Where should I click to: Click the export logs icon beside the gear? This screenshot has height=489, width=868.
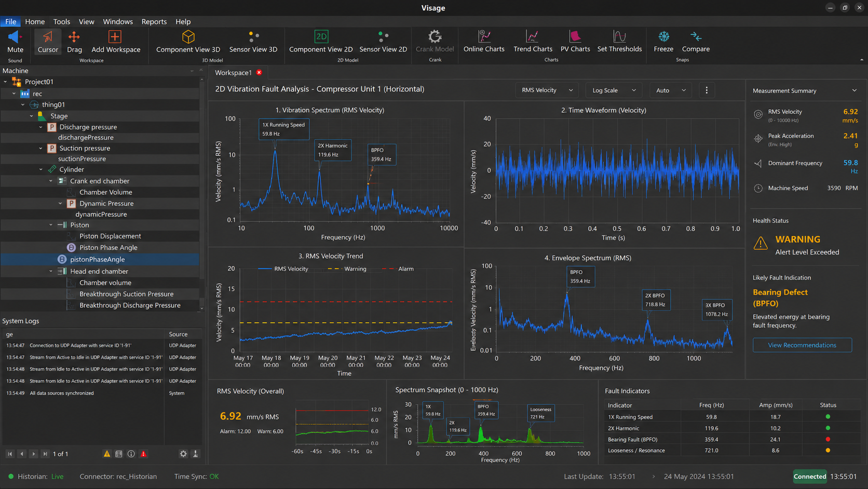196,454
